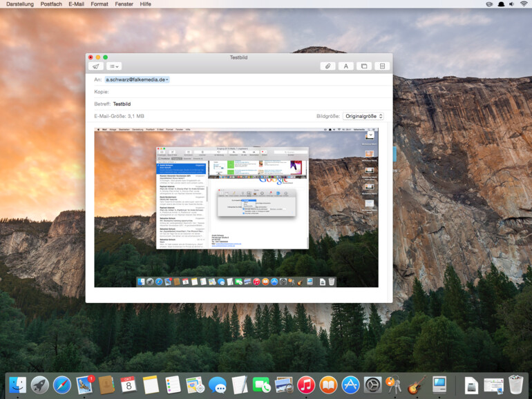The image size is (532, 399).
Task: Open the yellow Notes app in Dock
Action: point(151,385)
